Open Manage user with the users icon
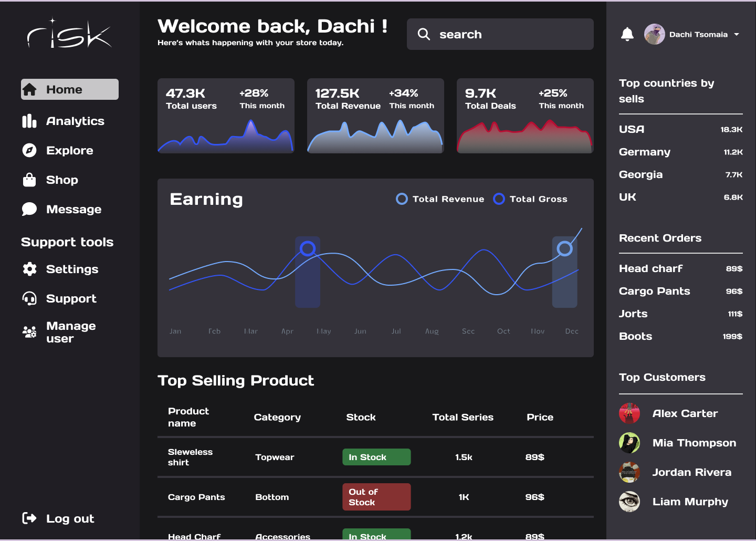 pyautogui.click(x=29, y=332)
